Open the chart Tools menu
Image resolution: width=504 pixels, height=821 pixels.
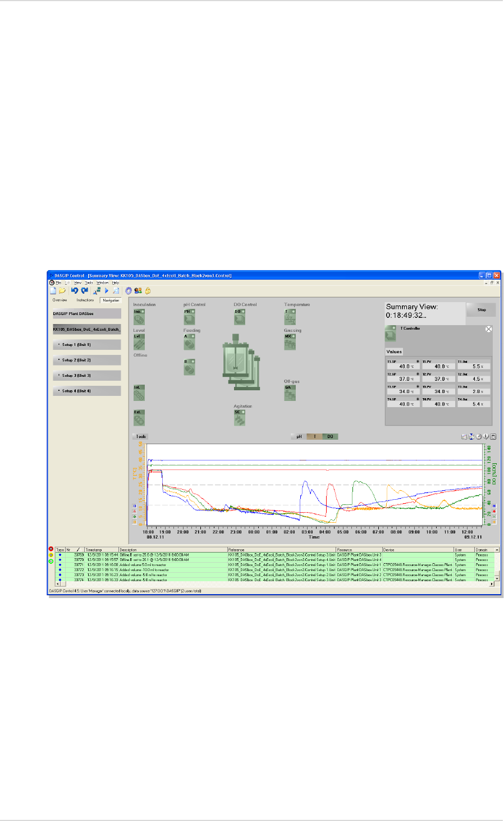click(141, 436)
